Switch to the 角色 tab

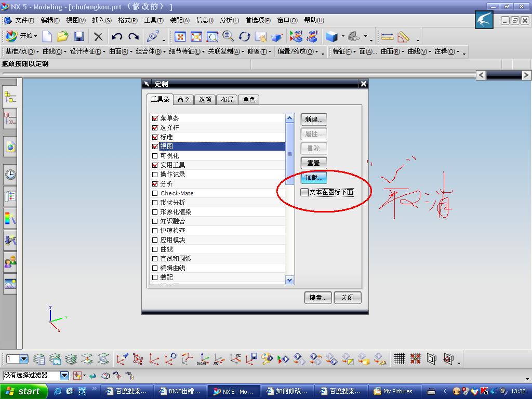[x=249, y=99]
